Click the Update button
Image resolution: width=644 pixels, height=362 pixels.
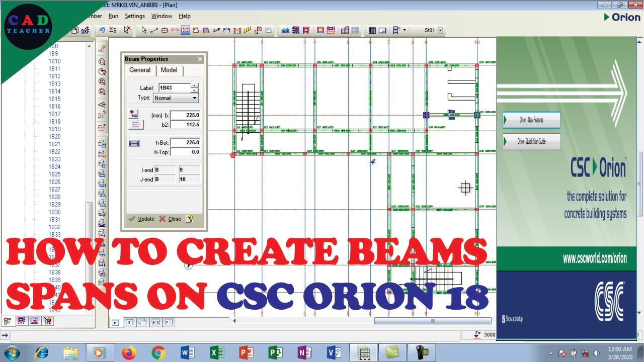tap(141, 219)
